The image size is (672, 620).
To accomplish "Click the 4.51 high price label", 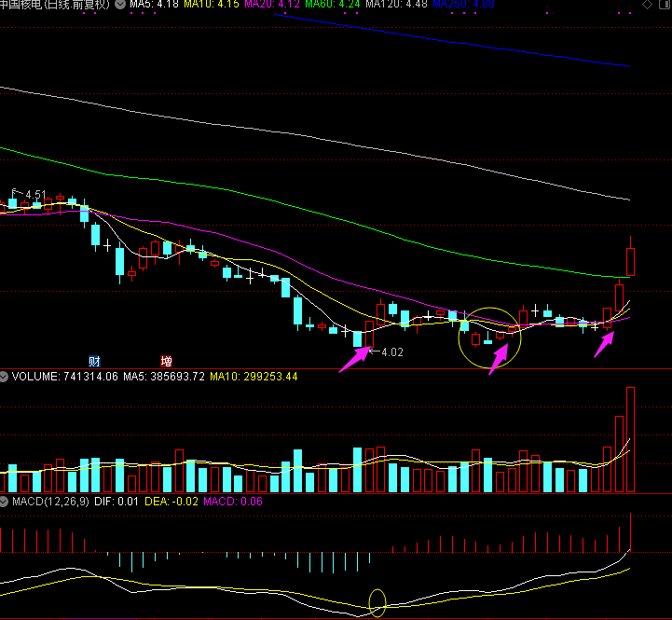I will tap(35, 195).
